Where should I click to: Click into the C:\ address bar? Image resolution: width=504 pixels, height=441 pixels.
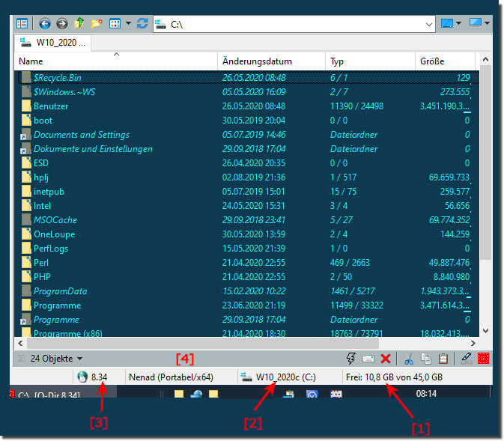coord(294,24)
